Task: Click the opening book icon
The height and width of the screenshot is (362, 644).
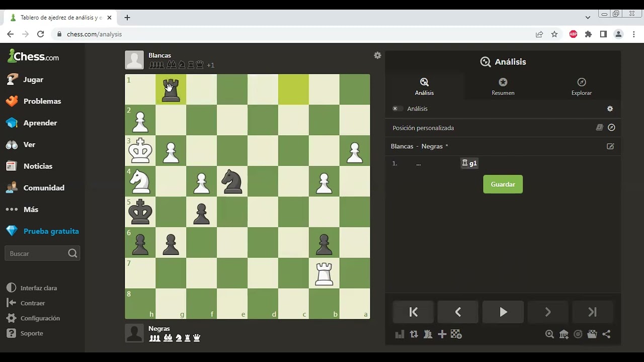Action: tap(599, 128)
